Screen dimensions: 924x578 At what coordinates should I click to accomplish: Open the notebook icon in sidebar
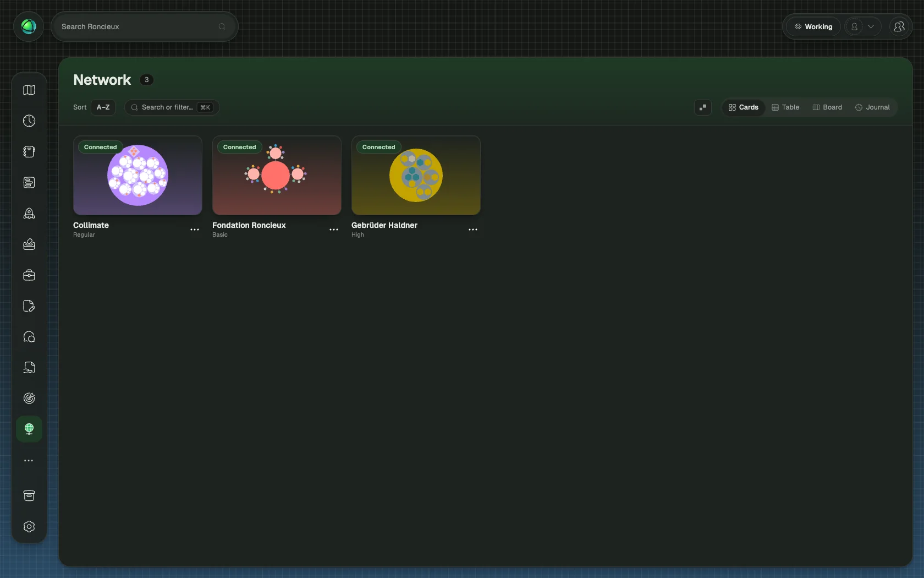click(x=29, y=152)
